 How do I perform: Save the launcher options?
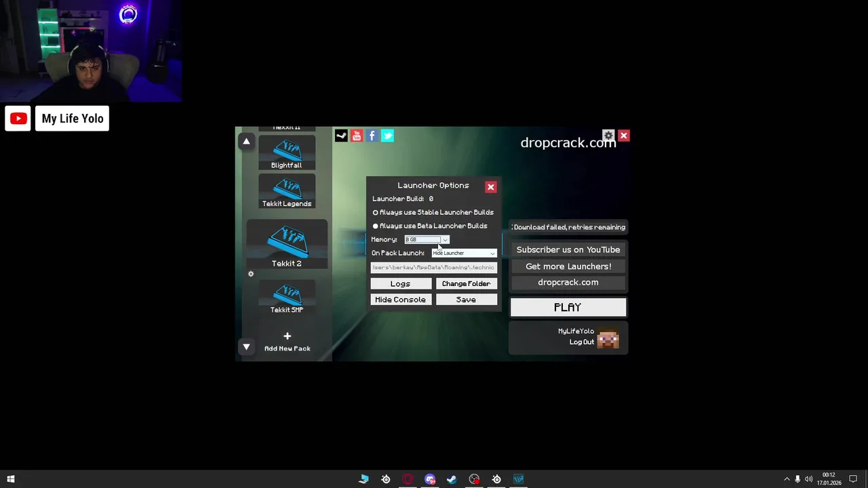coord(466,300)
